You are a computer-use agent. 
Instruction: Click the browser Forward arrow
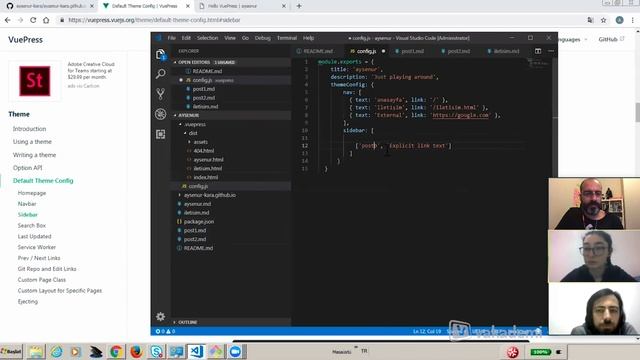pos(20,20)
